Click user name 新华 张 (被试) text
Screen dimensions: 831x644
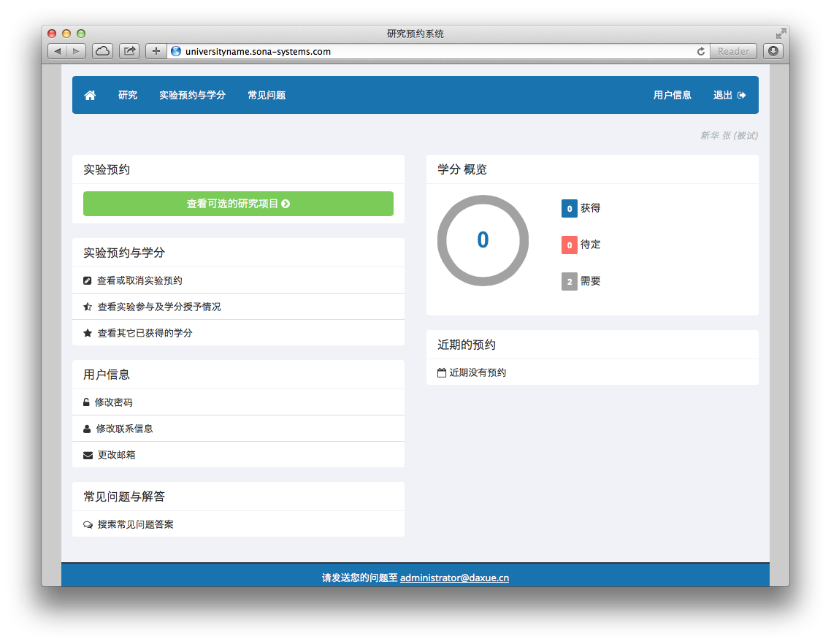[729, 136]
